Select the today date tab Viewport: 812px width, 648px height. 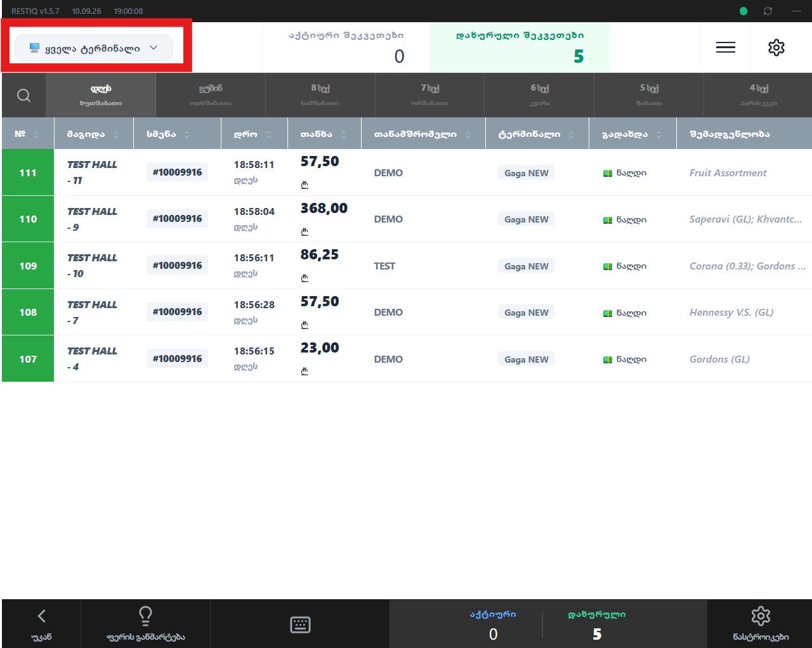pyautogui.click(x=101, y=95)
